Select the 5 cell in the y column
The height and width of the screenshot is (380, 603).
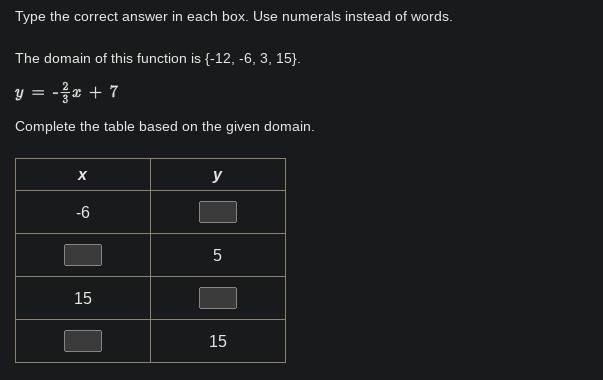(x=217, y=255)
